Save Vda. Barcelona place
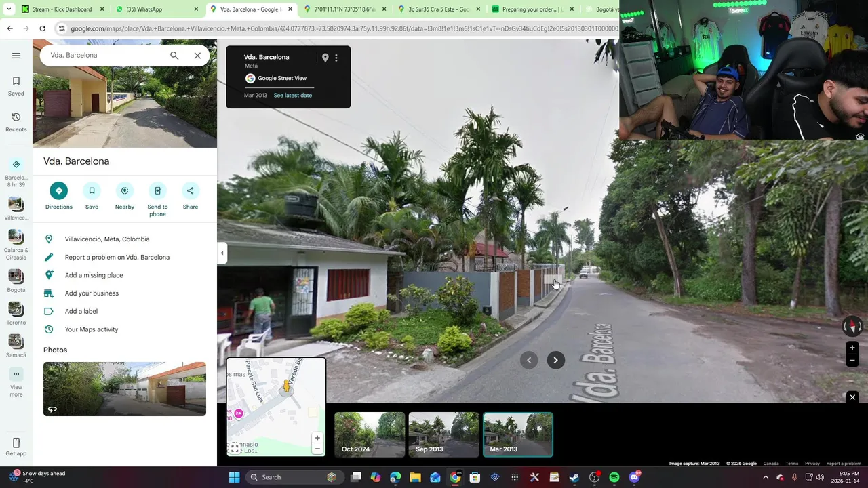This screenshot has width=868, height=488. click(x=92, y=196)
